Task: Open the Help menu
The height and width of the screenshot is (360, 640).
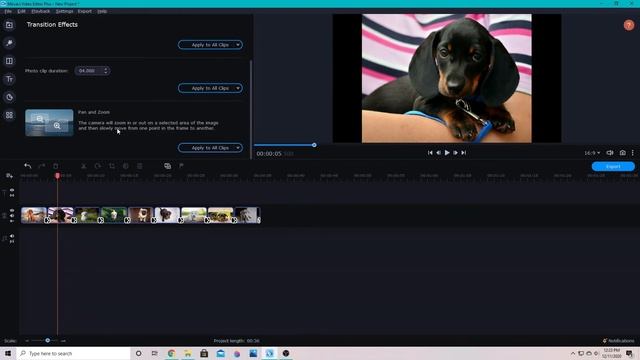Action: [102, 11]
